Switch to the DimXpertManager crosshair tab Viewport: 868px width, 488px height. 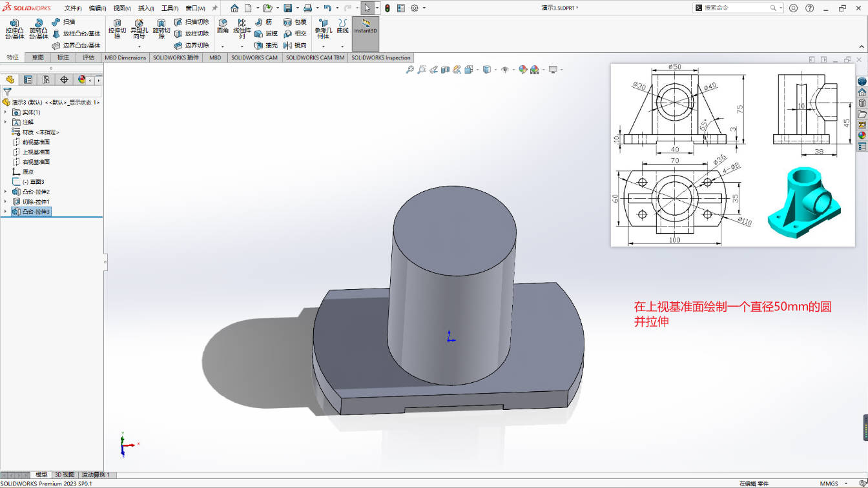[x=64, y=79]
